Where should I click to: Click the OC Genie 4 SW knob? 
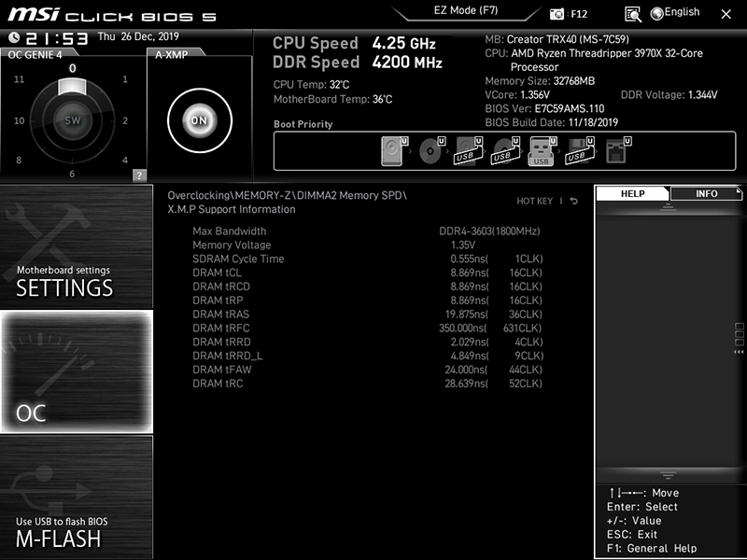73,120
